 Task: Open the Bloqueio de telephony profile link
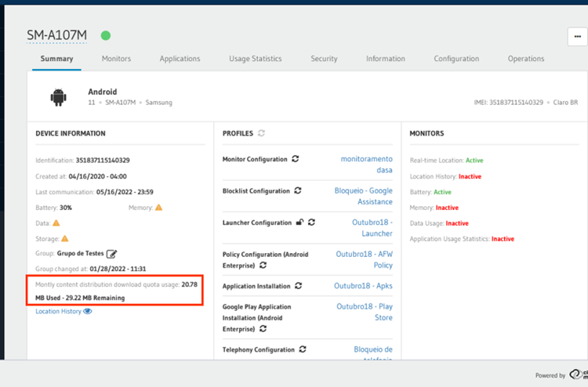[373, 353]
